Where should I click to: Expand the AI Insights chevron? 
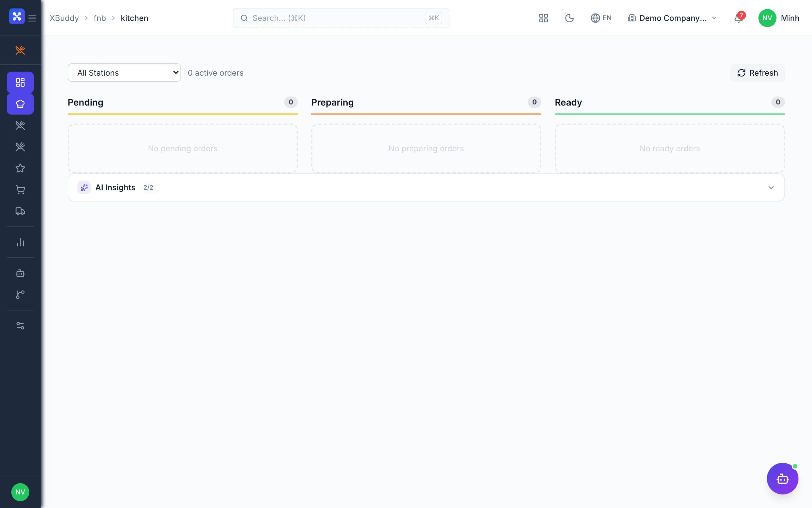(771, 187)
